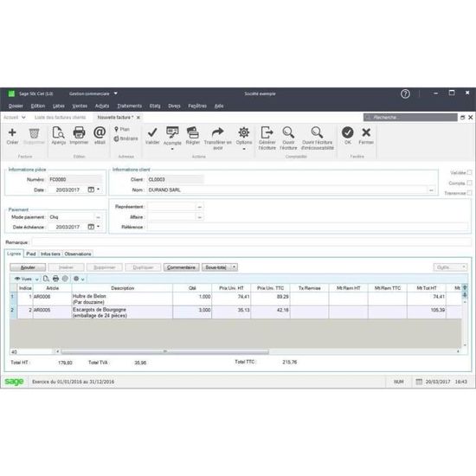Screen dimensions: 476x476
Task: Open the Aperçu preview icon
Action: [58, 132]
